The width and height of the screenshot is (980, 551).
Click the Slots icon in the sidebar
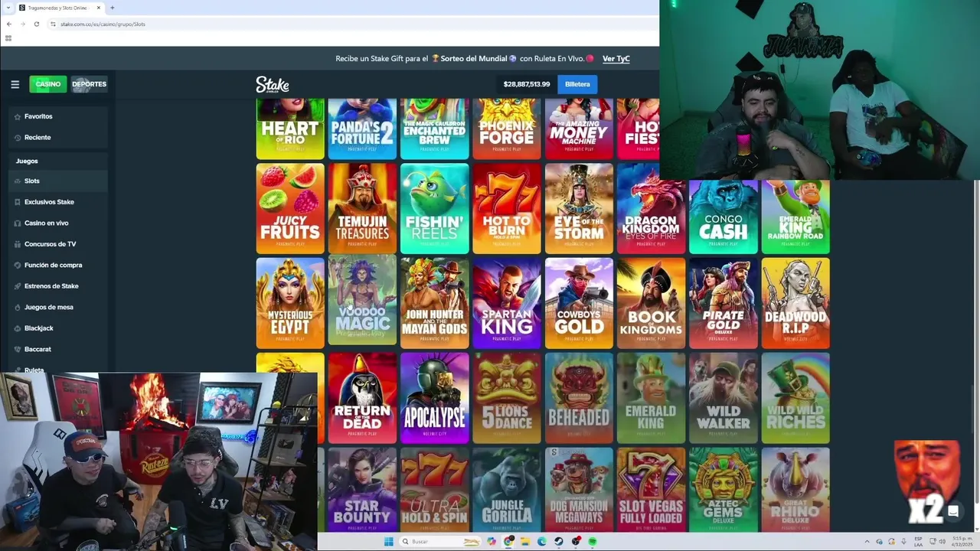pos(18,181)
